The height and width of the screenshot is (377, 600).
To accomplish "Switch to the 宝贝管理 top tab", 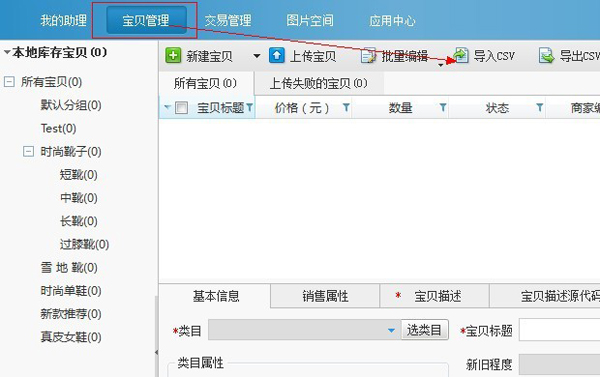I will click(x=146, y=20).
